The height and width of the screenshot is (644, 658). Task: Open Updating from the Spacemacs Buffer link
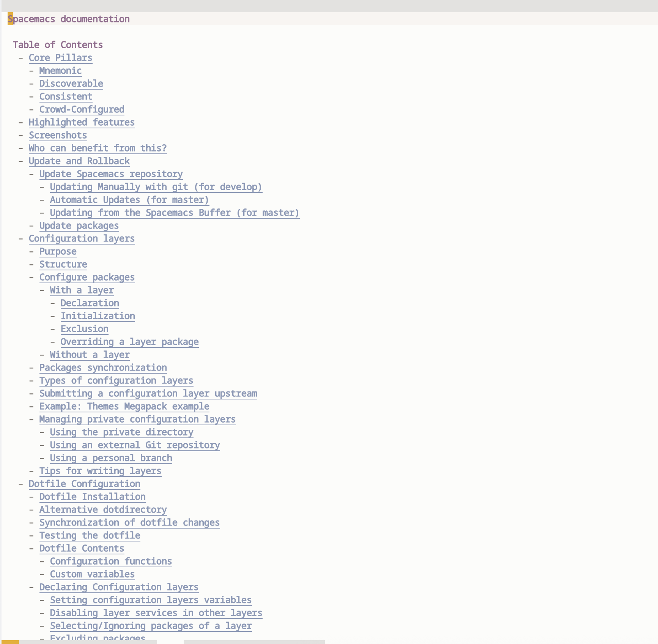(175, 213)
